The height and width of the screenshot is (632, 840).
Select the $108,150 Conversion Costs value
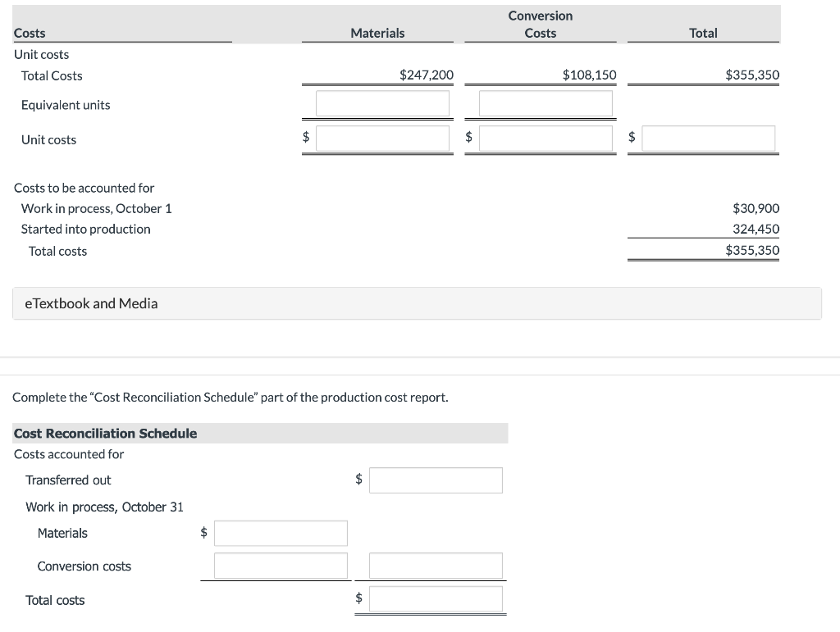[589, 75]
